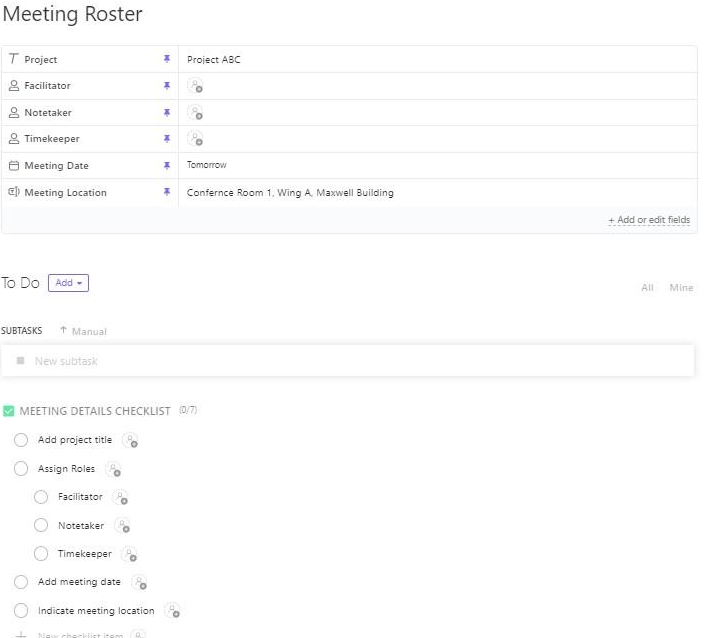Click the calendar icon beside Meeting Date

[14, 165]
